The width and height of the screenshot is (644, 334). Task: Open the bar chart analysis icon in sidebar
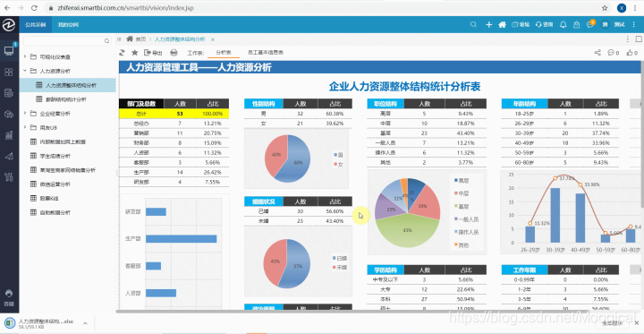pos(9,135)
